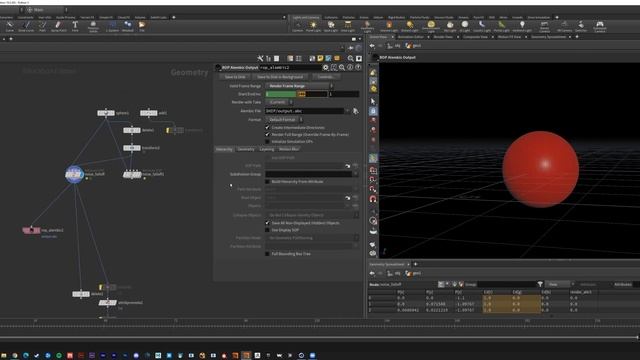Click the Alembic File path field

pyautogui.click(x=304, y=111)
